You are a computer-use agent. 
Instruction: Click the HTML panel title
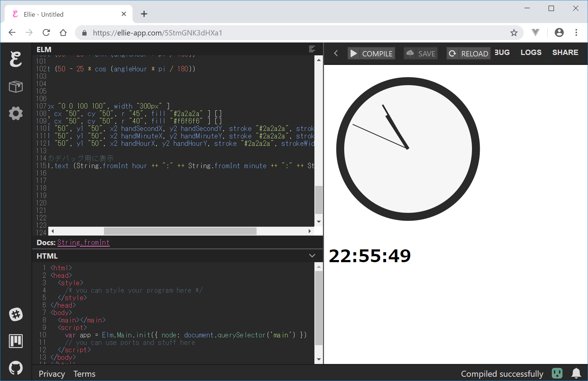pos(47,256)
